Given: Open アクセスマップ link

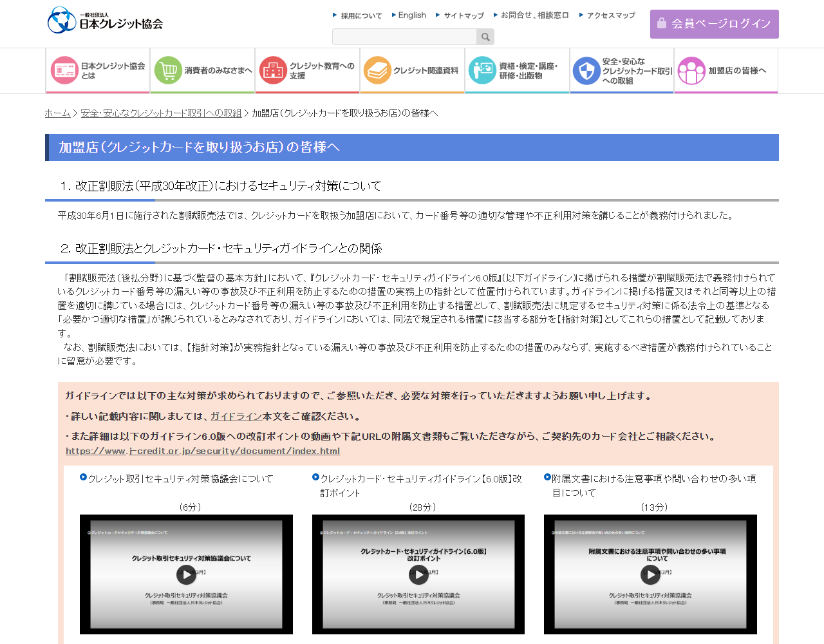Looking at the screenshot, I should pos(607,15).
